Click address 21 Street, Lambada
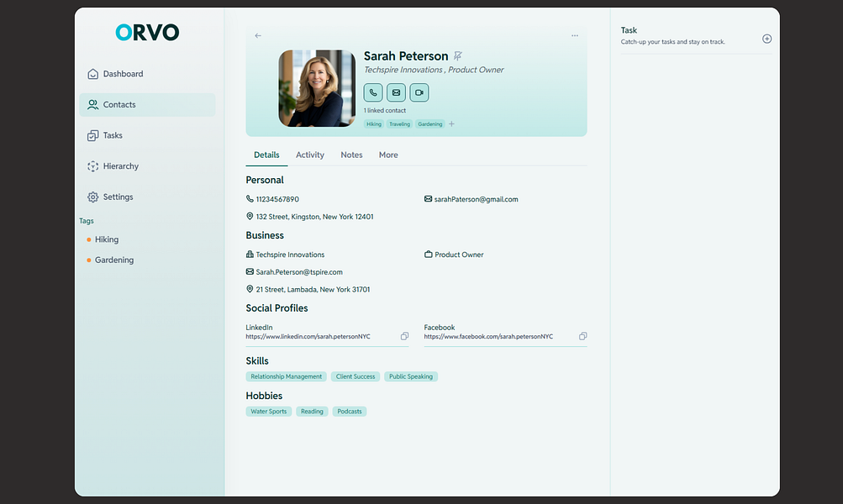Viewport: 843px width, 504px height. pos(313,290)
